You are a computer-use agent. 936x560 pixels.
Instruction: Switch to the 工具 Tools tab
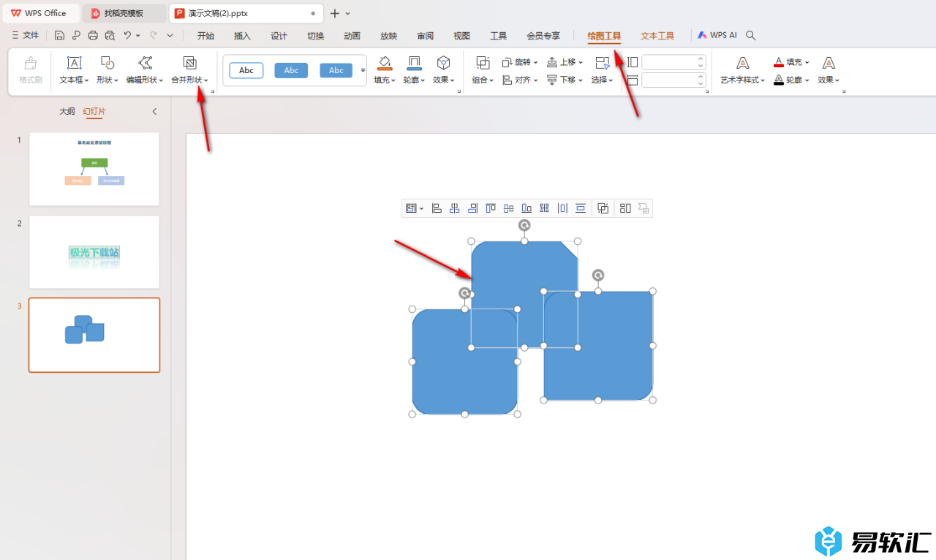[x=498, y=36]
